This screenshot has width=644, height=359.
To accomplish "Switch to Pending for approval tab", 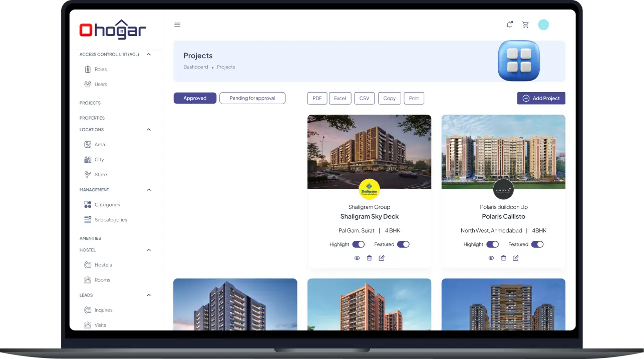I will pyautogui.click(x=252, y=98).
